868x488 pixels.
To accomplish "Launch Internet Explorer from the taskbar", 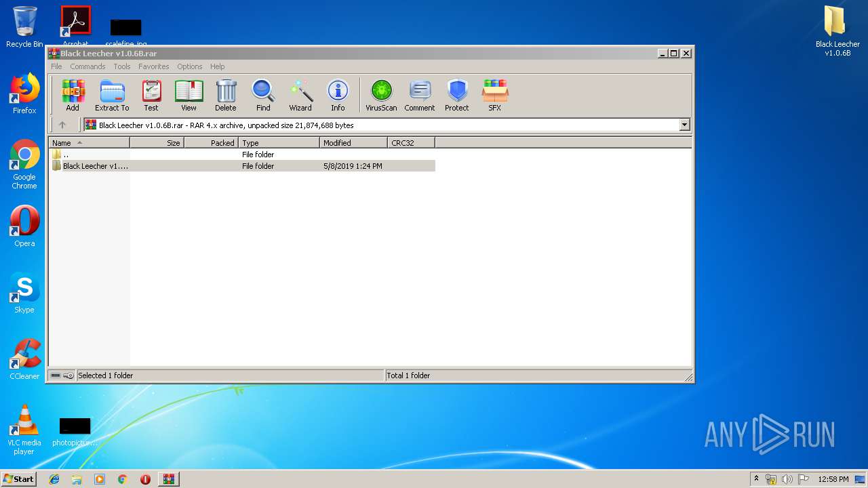I will [54, 479].
